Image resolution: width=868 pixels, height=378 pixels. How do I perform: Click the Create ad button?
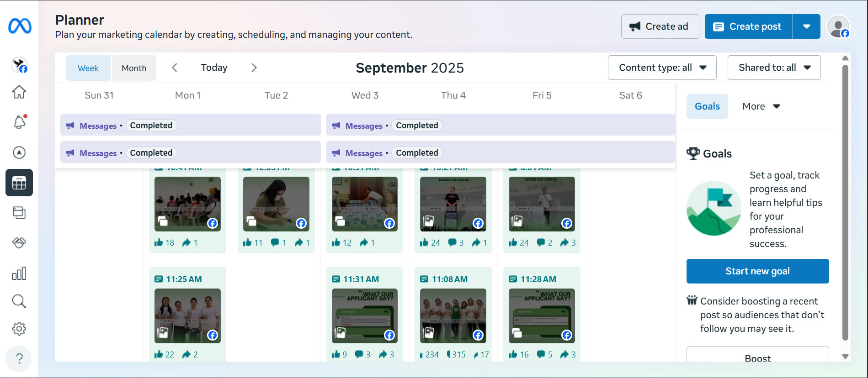tap(660, 26)
